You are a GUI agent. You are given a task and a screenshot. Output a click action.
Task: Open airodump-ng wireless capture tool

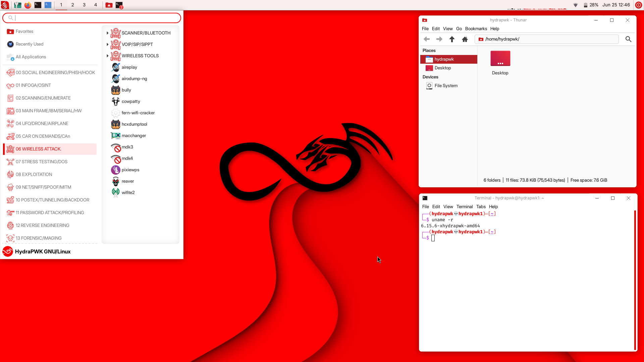(x=134, y=78)
